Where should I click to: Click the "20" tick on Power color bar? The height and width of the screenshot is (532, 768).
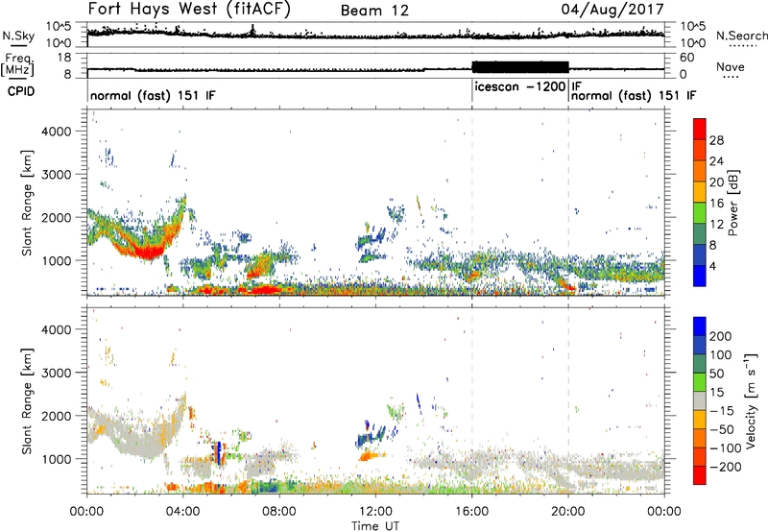(x=716, y=182)
